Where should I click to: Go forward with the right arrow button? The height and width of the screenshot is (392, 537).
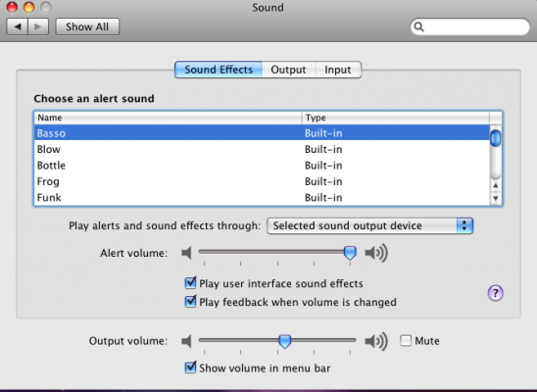(38, 26)
